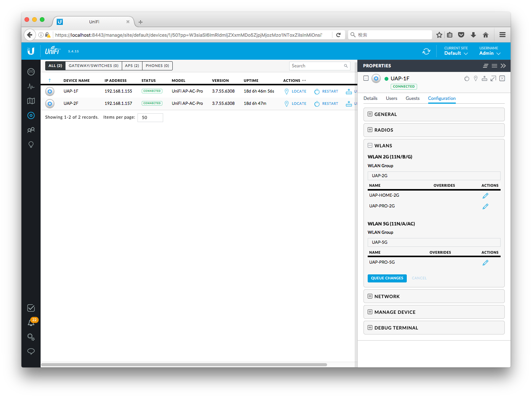
Task: Switch properties to list layout icon
Action: 494,66
